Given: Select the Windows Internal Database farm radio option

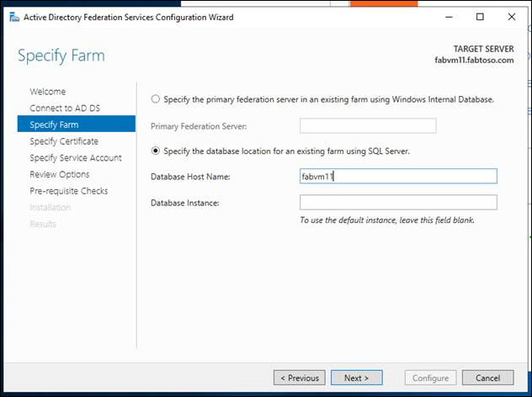Looking at the screenshot, I should click(x=156, y=99).
